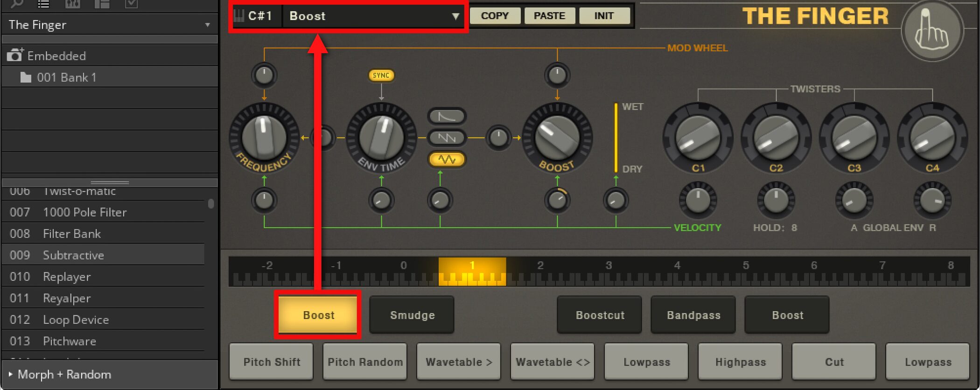This screenshot has height=390, width=980.
Task: Open the mixer faders icon
Action: click(73, 4)
